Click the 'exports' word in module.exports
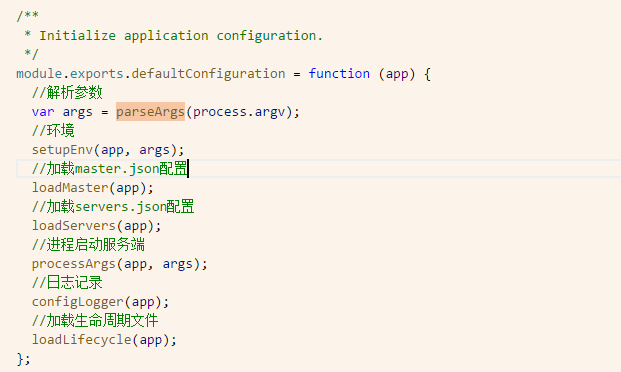Image resolution: width=621 pixels, height=372 pixels. (x=97, y=74)
